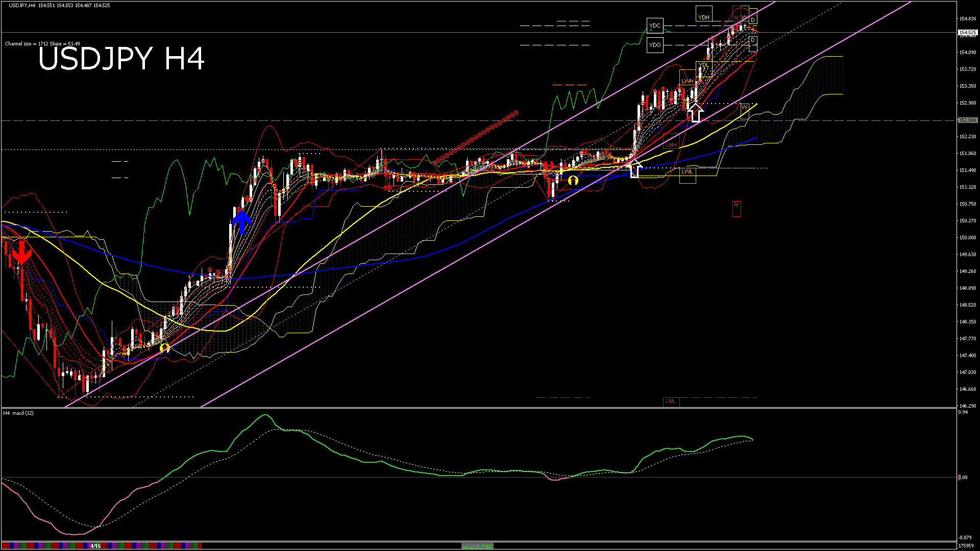Click the 150.000 price scale value
Screen dimensions: 980x551
[x=968, y=238]
